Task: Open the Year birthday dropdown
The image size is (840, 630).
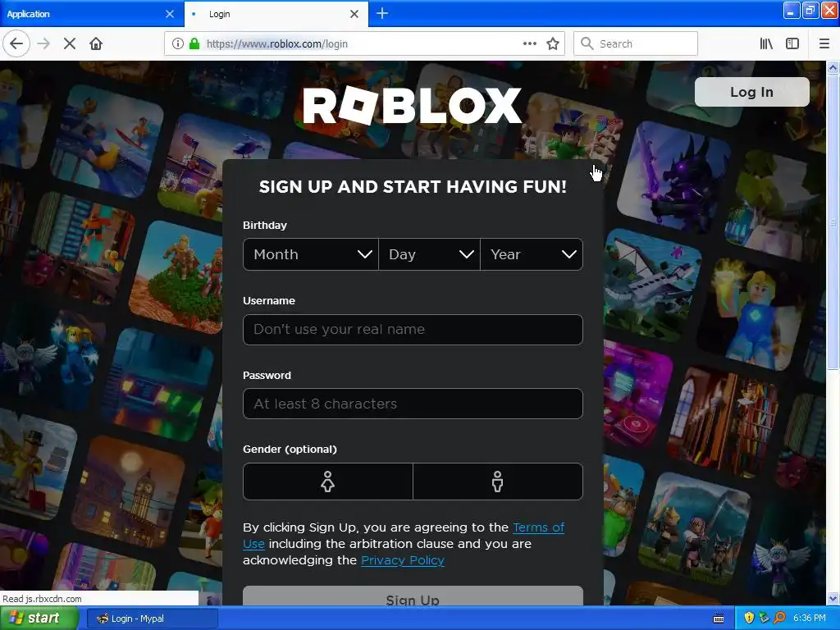Action: coord(532,254)
